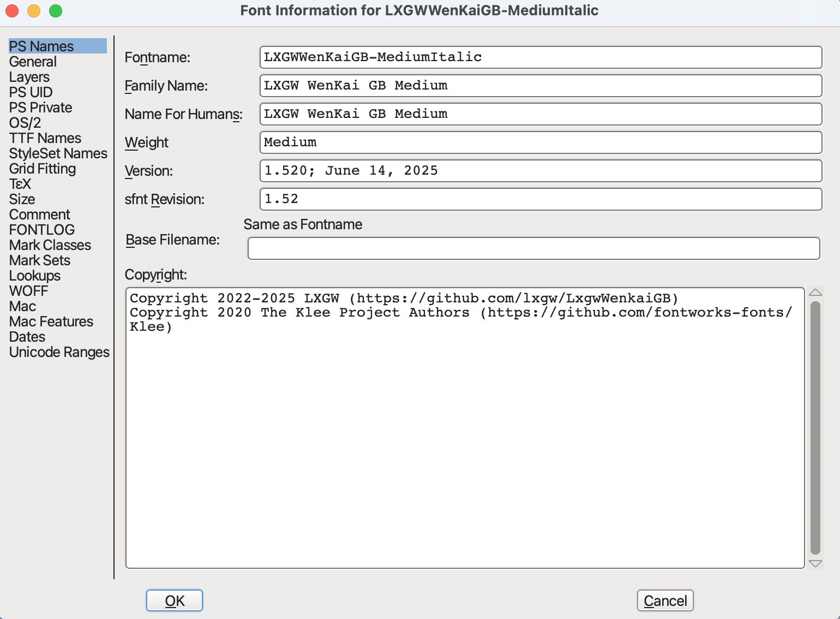
Task: Click into the Weight field
Action: coord(540,142)
